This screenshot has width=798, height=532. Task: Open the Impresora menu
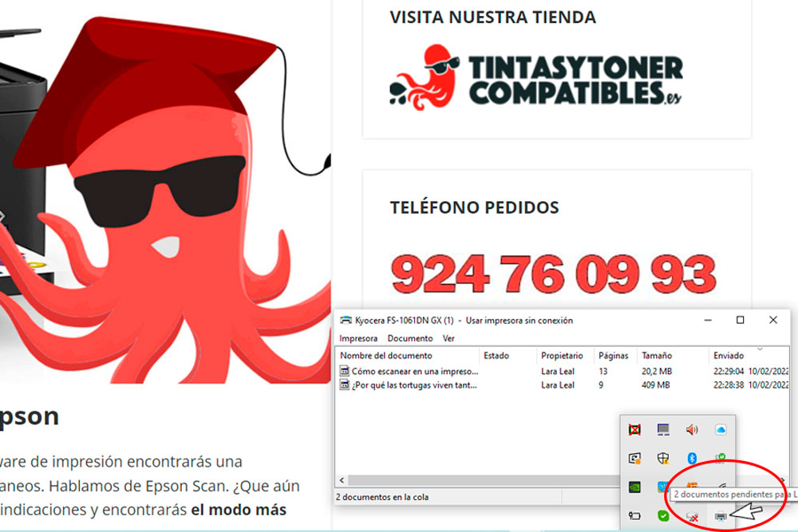click(x=358, y=338)
